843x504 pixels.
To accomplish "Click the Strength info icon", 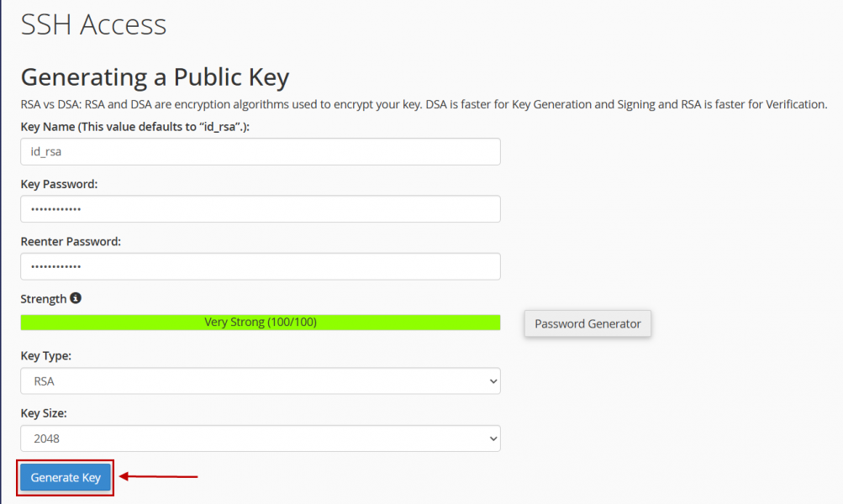I will pyautogui.click(x=76, y=298).
